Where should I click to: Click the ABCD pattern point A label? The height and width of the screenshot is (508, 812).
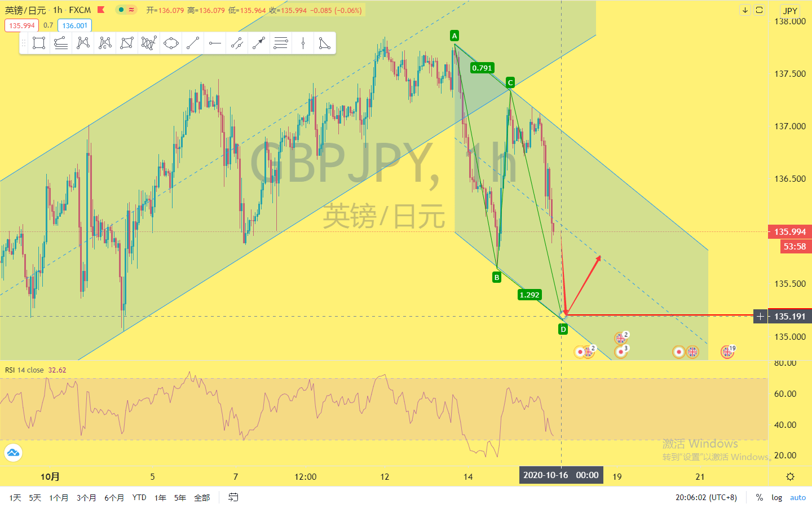point(454,36)
